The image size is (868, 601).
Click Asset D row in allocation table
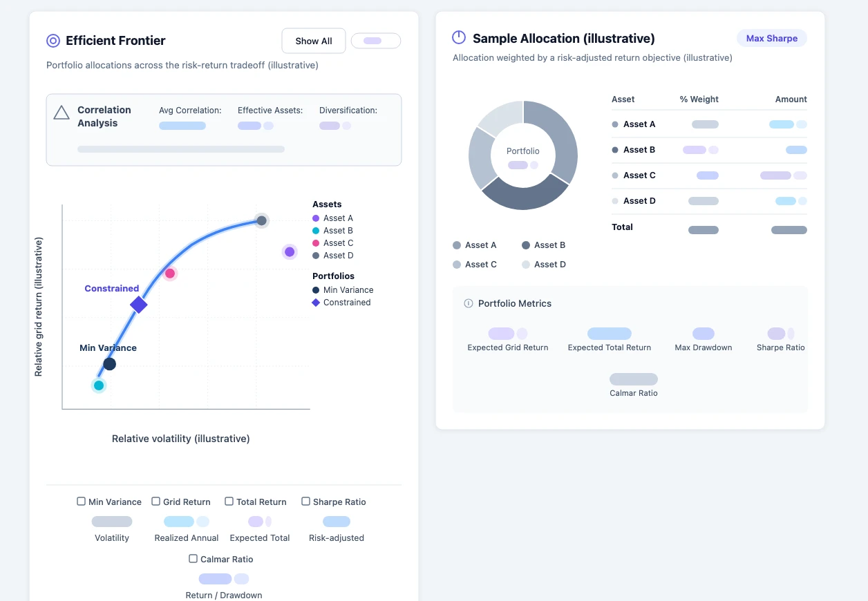(709, 201)
